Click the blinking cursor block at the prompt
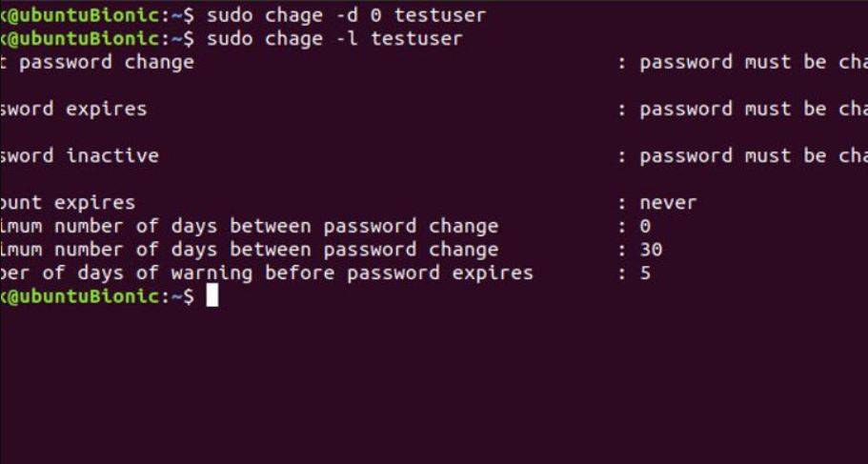This screenshot has width=868, height=464. pos(212,295)
